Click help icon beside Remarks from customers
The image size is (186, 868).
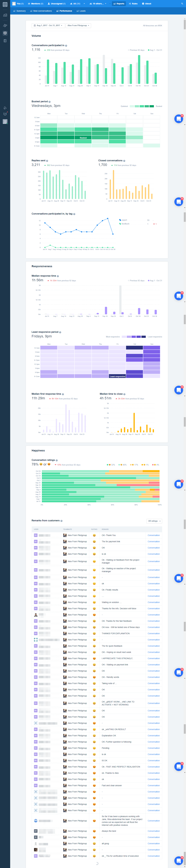click(61, 521)
